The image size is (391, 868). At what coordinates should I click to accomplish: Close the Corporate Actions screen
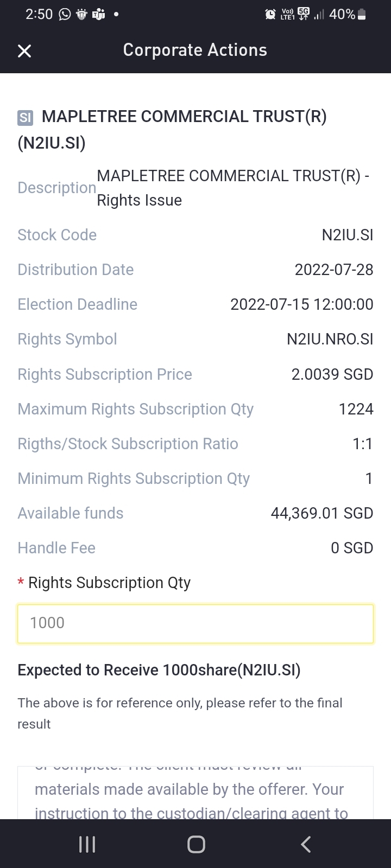(x=24, y=50)
